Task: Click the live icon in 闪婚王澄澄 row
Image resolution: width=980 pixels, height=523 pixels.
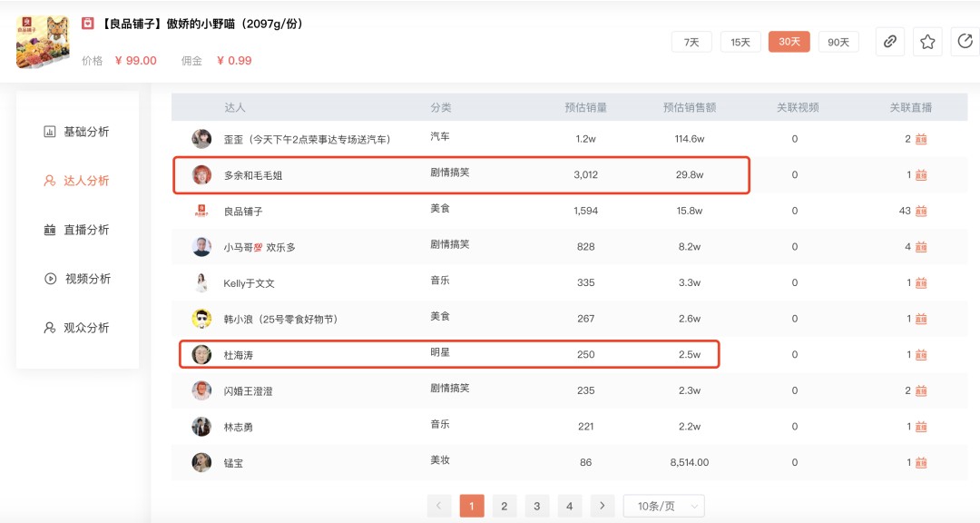Action: point(921,391)
